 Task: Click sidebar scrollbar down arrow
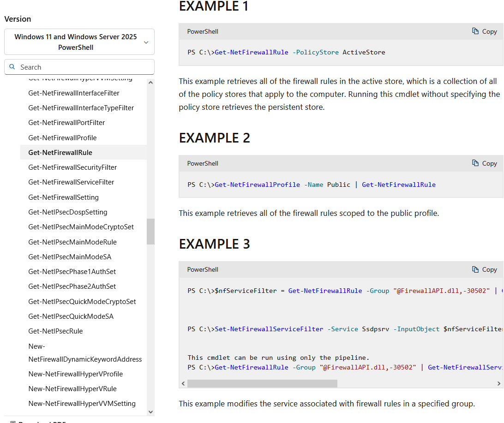pyautogui.click(x=150, y=412)
